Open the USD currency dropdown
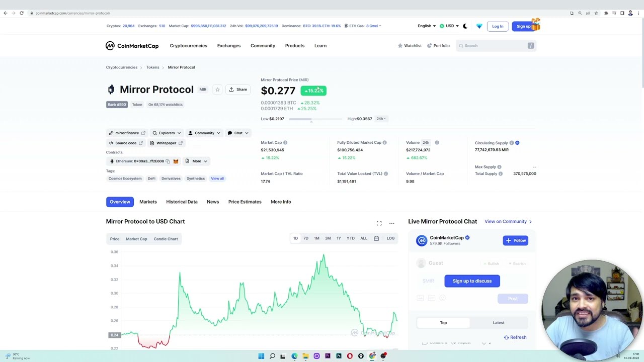 (449, 26)
